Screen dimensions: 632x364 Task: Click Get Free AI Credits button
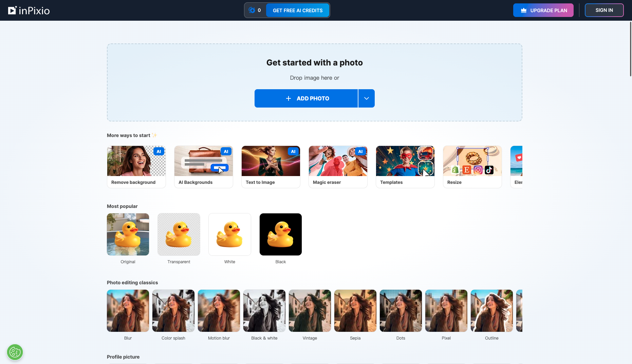click(x=298, y=11)
